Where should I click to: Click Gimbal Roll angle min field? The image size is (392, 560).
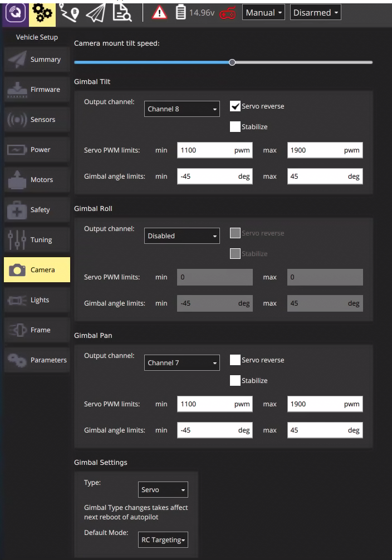[x=215, y=303]
